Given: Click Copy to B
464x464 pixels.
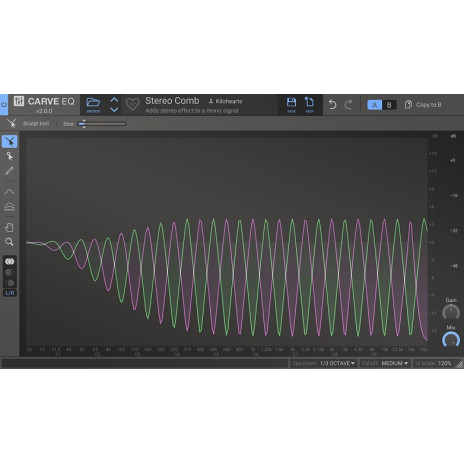Looking at the screenshot, I should coord(423,105).
